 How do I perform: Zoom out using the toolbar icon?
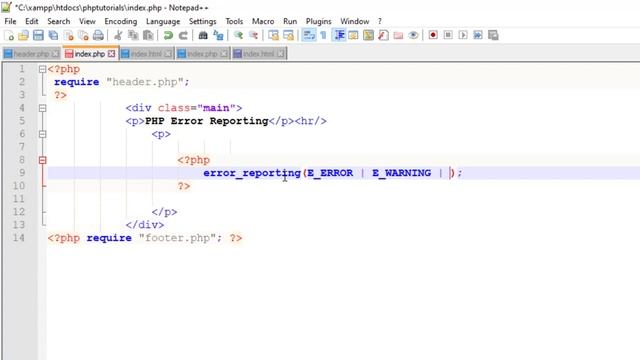tap(253, 36)
